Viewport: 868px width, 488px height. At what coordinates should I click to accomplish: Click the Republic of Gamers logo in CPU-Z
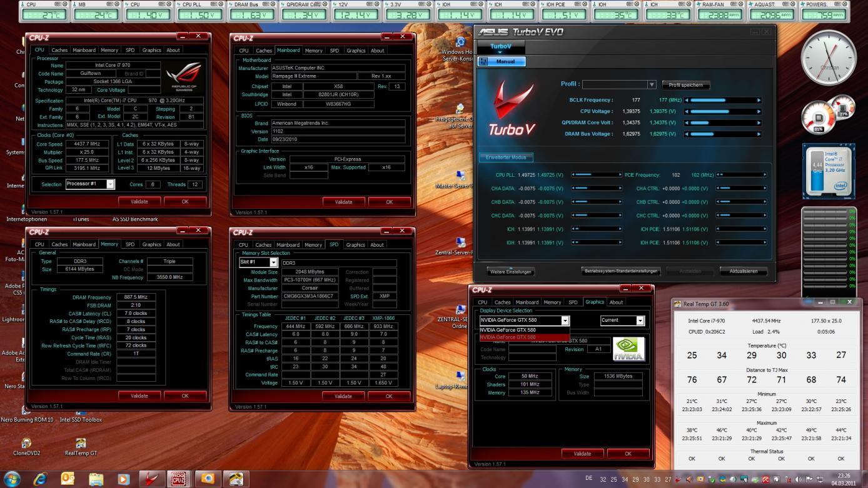184,77
